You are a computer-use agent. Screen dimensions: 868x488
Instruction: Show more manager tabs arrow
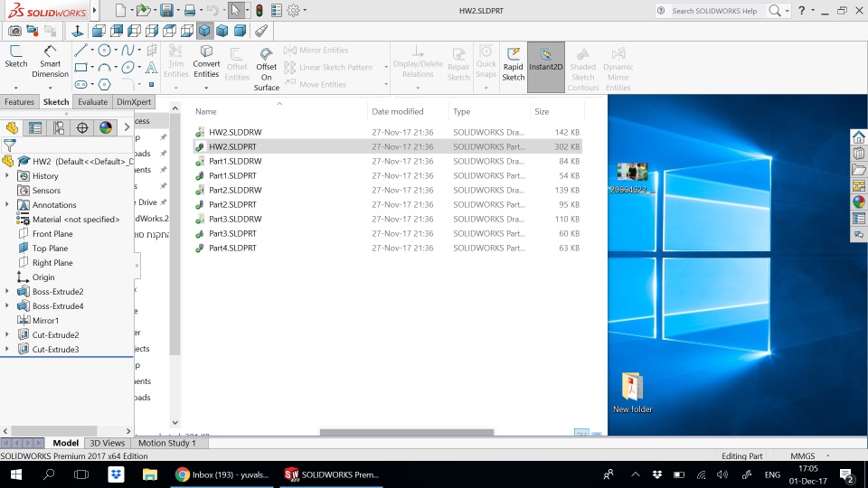click(127, 127)
